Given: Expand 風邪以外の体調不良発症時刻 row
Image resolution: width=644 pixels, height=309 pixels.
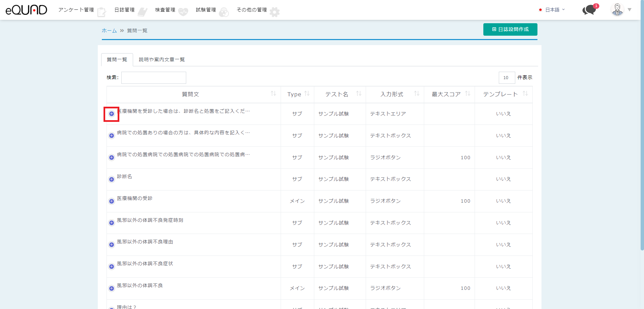Looking at the screenshot, I should (x=112, y=223).
